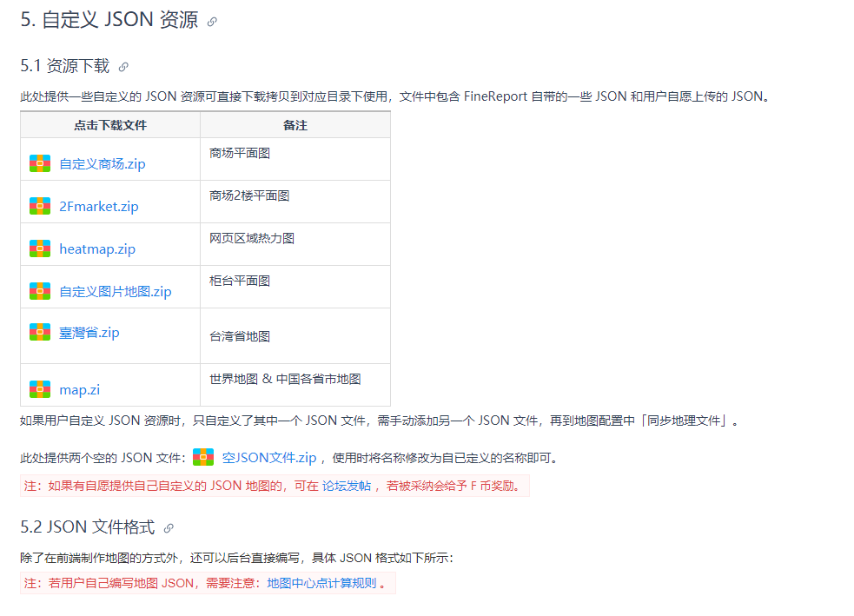Image resolution: width=854 pixels, height=616 pixels.
Task: Download the 2Fmarket.zip file
Action: click(x=98, y=207)
